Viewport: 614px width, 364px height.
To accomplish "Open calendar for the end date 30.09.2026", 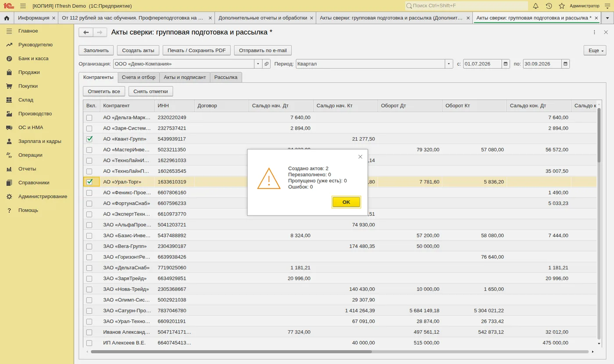I will pyautogui.click(x=566, y=64).
